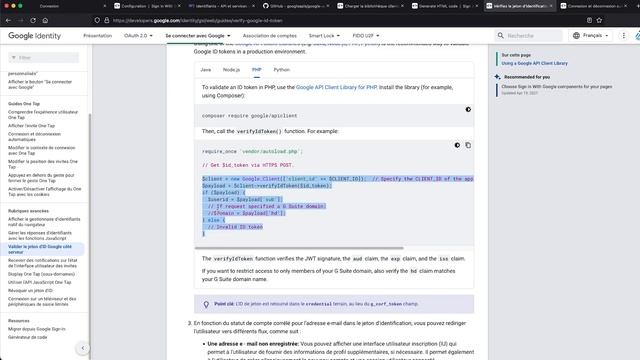Close the Configuration Sign in tab
Image resolution: width=640 pixels, height=360 pixels.
tap(179, 6)
